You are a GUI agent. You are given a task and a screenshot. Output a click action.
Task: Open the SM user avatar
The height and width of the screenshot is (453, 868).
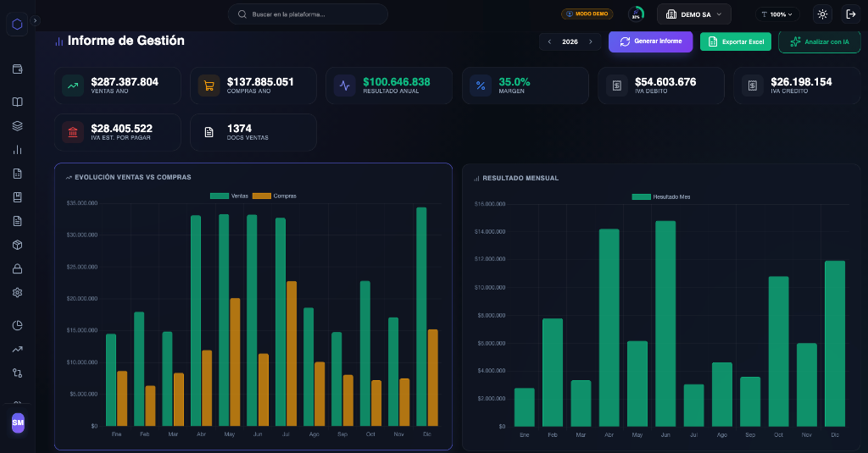pos(18,423)
